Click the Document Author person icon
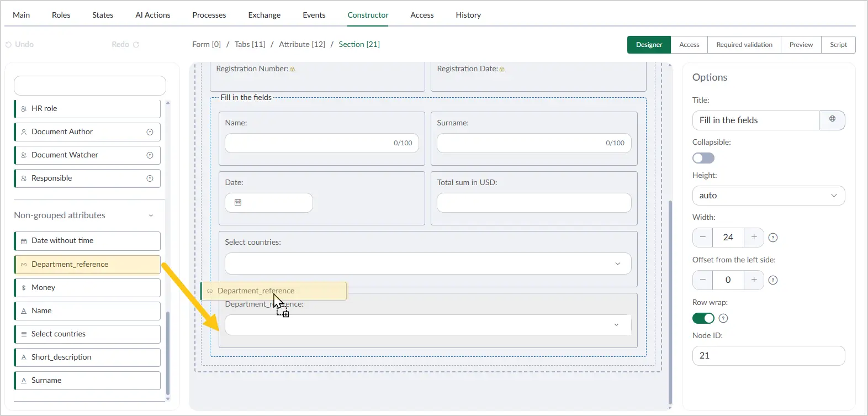The width and height of the screenshot is (868, 416). click(24, 132)
